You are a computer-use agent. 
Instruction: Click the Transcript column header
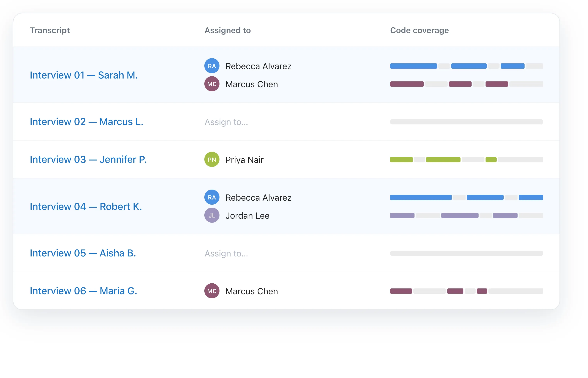click(x=50, y=30)
